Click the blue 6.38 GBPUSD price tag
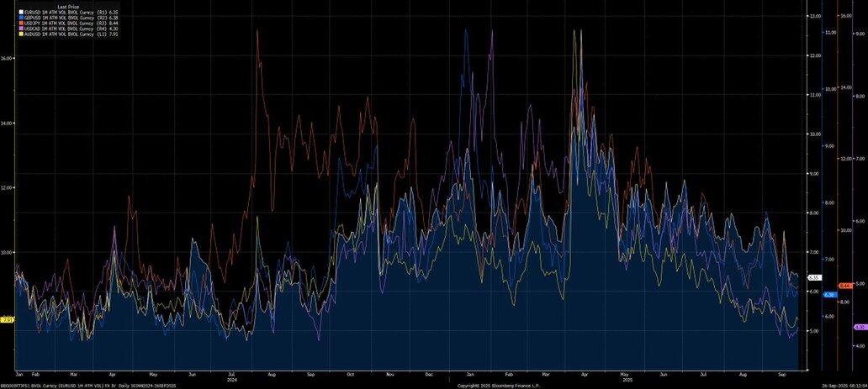The width and height of the screenshot is (868, 389). coord(830,295)
